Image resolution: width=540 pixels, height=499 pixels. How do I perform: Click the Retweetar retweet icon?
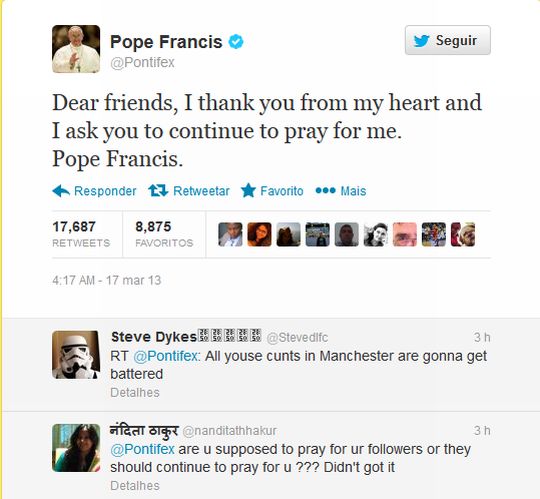click(x=158, y=190)
